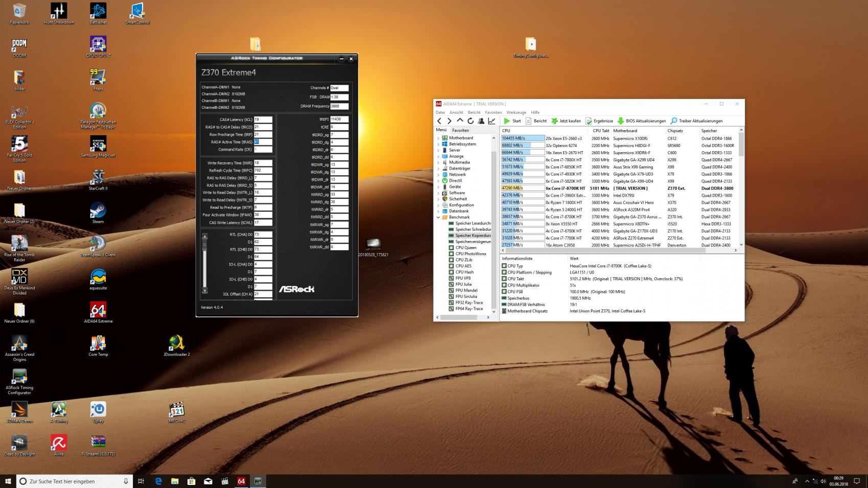
Task: Expand the Betriebssystem tree node
Action: pos(438,144)
